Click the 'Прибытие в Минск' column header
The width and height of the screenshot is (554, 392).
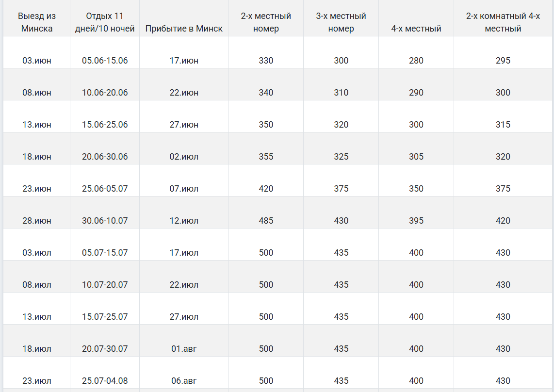[x=184, y=29]
